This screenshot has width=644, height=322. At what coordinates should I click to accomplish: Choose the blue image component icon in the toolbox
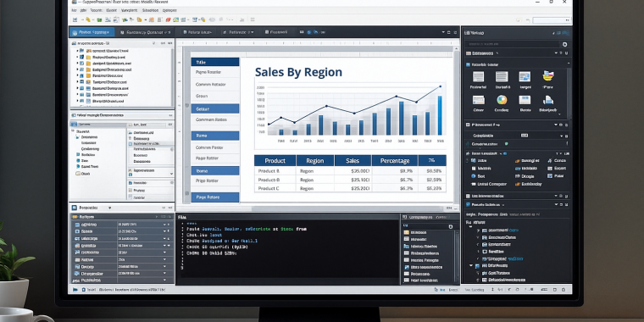[525, 76]
